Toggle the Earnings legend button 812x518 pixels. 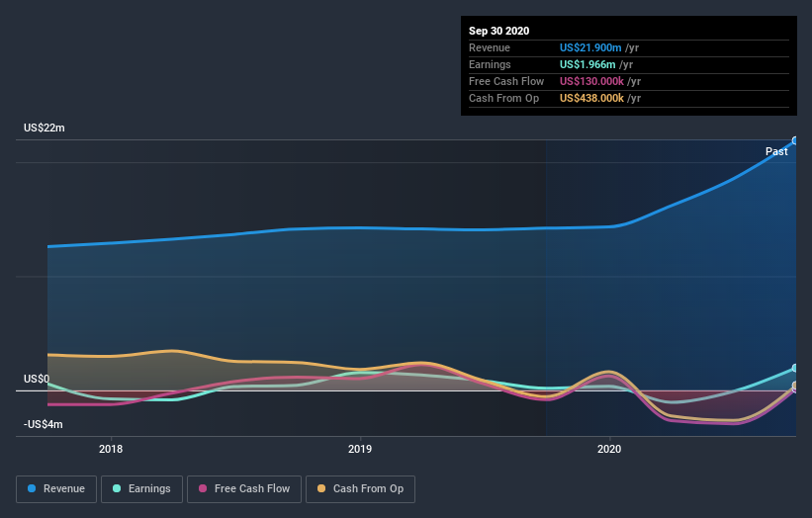141,489
